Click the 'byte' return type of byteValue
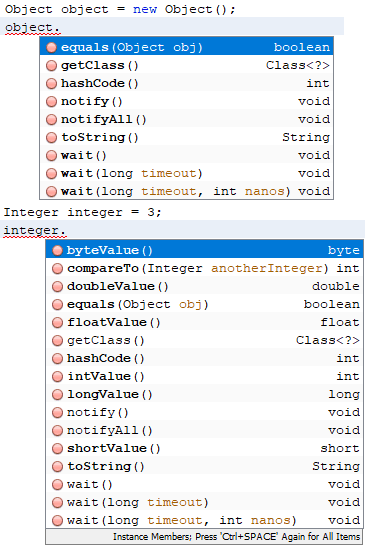Viewport: 365px width, 545px height. tap(343, 251)
